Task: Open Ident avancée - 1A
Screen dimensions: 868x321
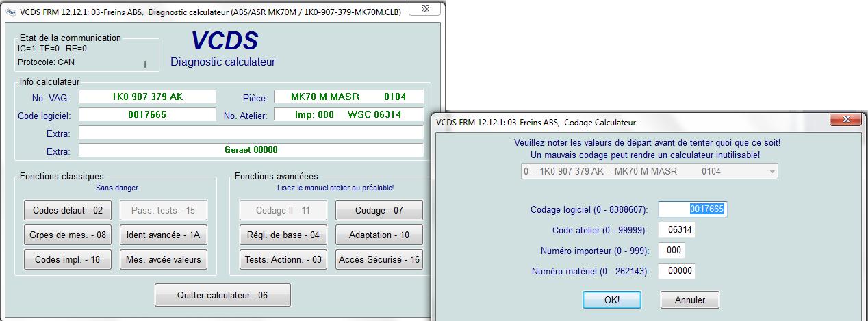Action: [163, 235]
